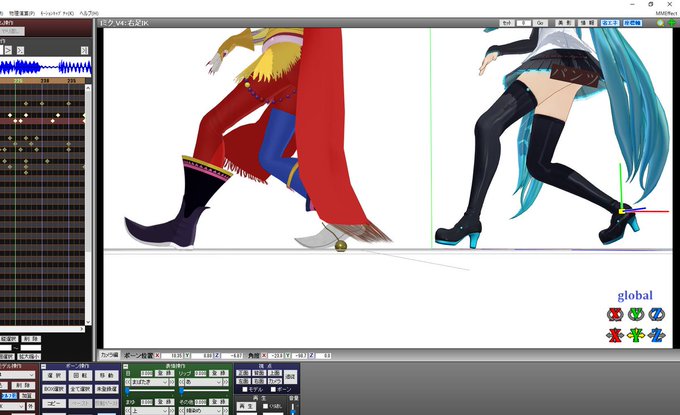
Task: Click the lip morph slider handle
Action: (181, 391)
